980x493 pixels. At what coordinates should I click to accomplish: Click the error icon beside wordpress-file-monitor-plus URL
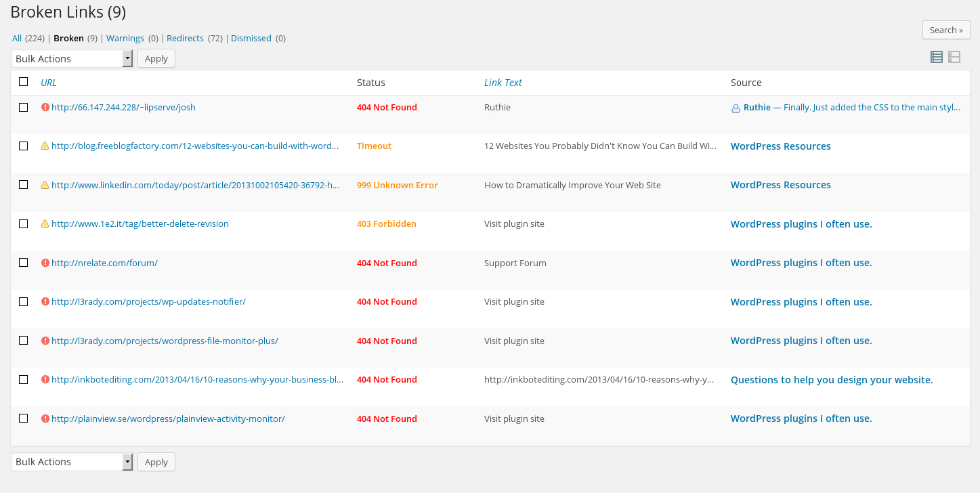pos(45,341)
